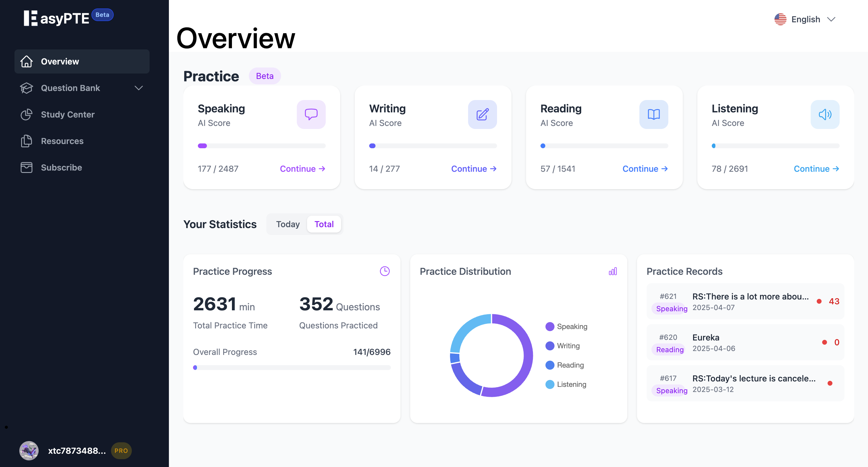Screen dimensions: 868x467
Task: Open the Overview home icon in sidebar
Action: 27,61
